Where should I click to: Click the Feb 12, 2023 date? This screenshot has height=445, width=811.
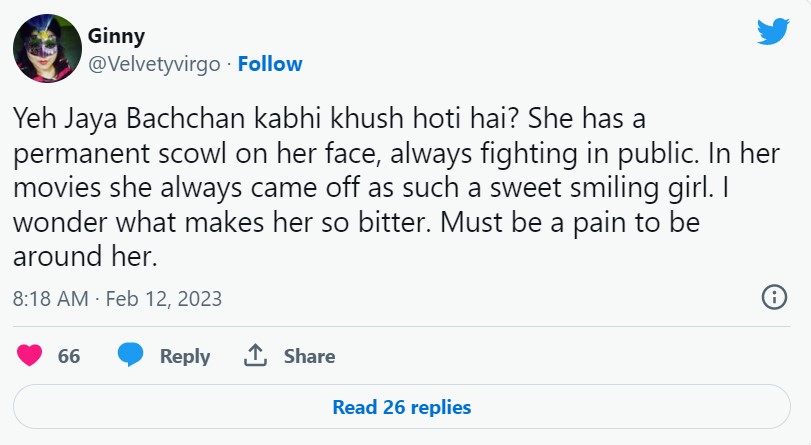click(x=164, y=298)
